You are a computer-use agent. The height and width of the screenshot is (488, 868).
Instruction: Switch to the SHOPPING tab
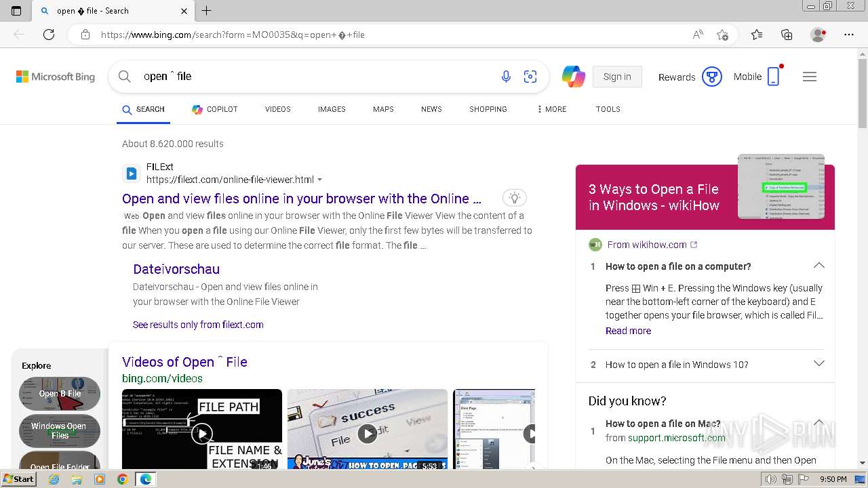(x=488, y=109)
